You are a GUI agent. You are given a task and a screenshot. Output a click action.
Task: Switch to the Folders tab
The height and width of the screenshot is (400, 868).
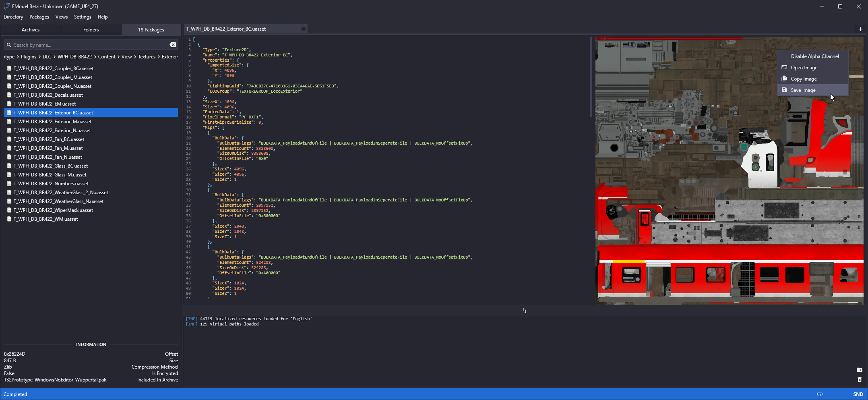coord(91,30)
